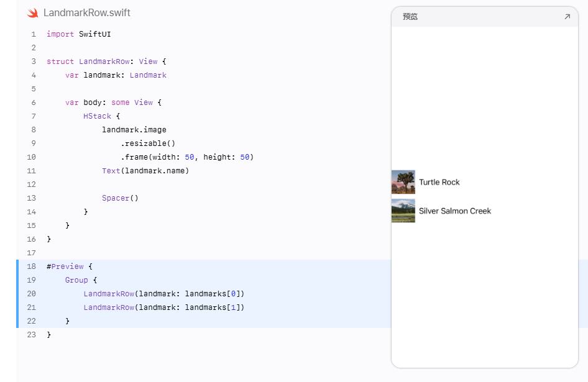Click Text(landmark.name) in the code
This screenshot has height=382, width=588.
145,171
